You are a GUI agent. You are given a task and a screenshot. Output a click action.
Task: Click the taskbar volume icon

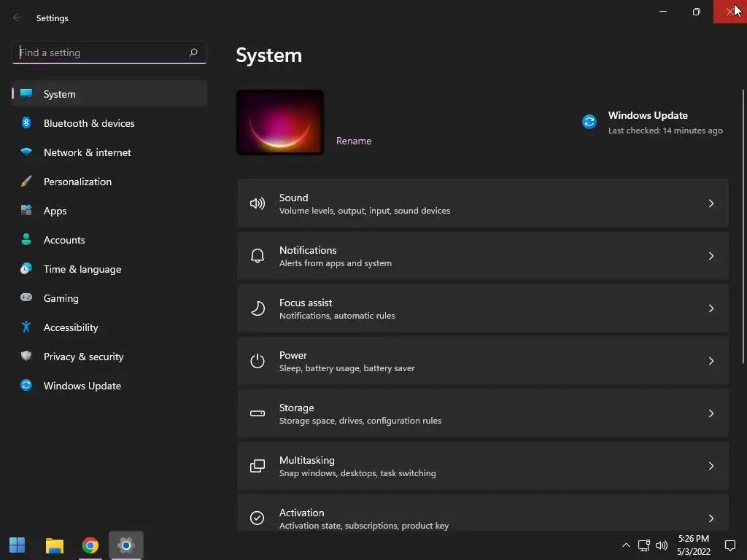point(661,545)
